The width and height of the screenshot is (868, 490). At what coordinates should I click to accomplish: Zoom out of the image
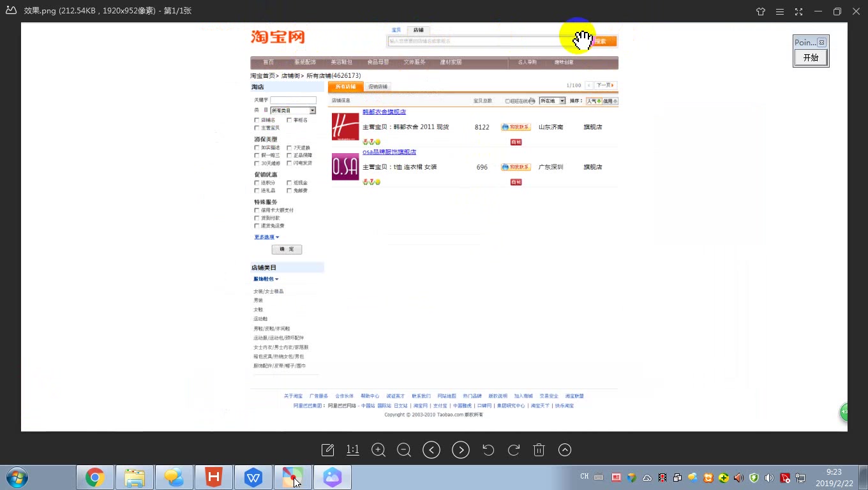tap(404, 450)
